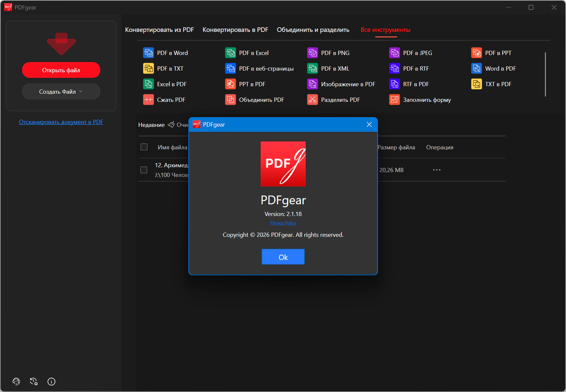Choose the PDF to JPEG icon

(x=394, y=53)
